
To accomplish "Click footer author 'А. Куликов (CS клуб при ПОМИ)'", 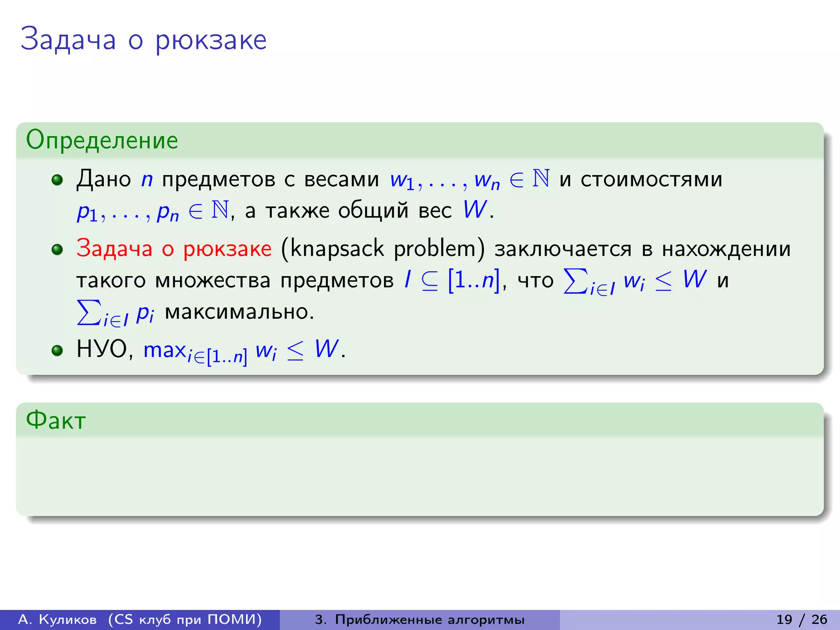I will (140, 619).
